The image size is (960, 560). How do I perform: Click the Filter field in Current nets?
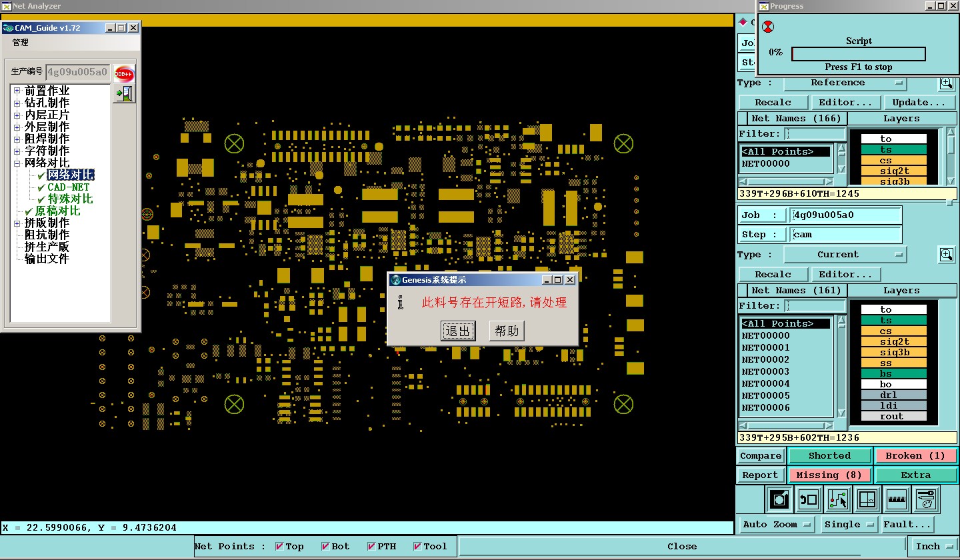point(815,306)
